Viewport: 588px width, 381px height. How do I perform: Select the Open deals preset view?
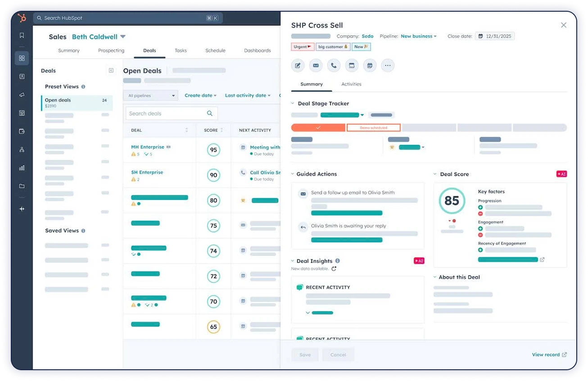click(77, 103)
